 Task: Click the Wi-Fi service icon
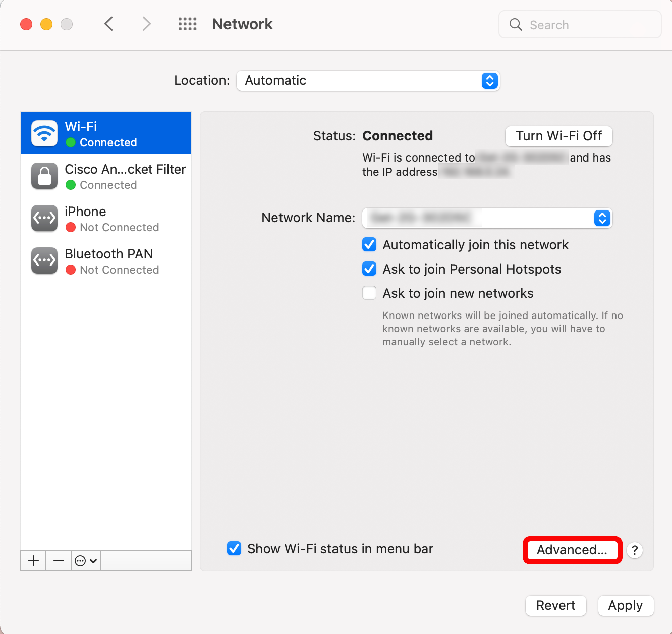[44, 133]
